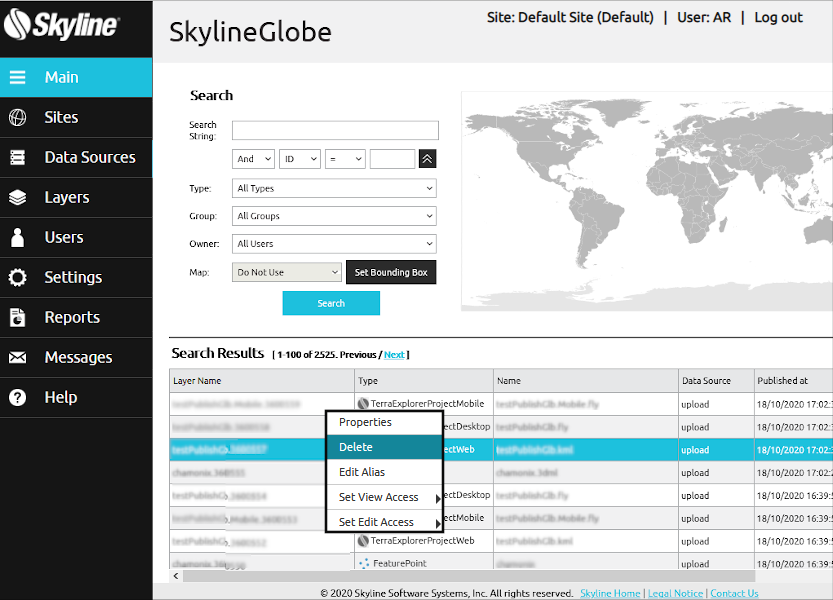
Task: Open the All Groups dropdown
Action: tap(334, 216)
